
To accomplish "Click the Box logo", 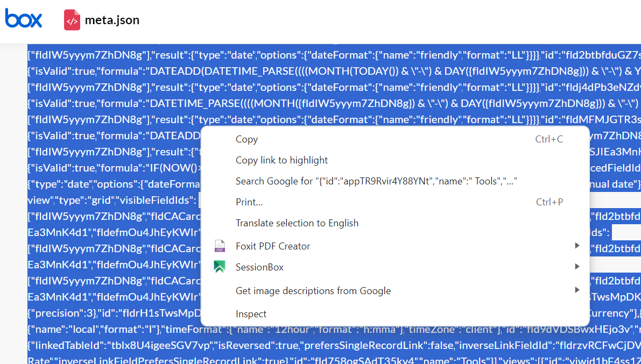I will pos(24,20).
